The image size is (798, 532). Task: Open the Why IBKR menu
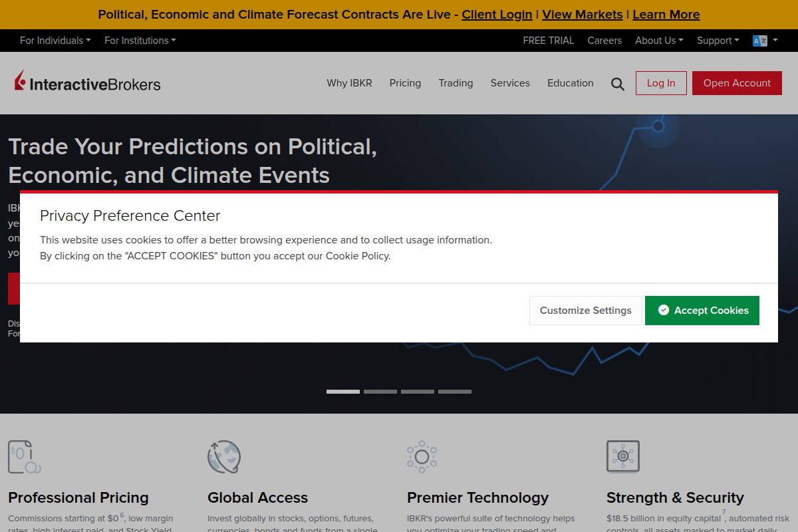[x=349, y=83]
